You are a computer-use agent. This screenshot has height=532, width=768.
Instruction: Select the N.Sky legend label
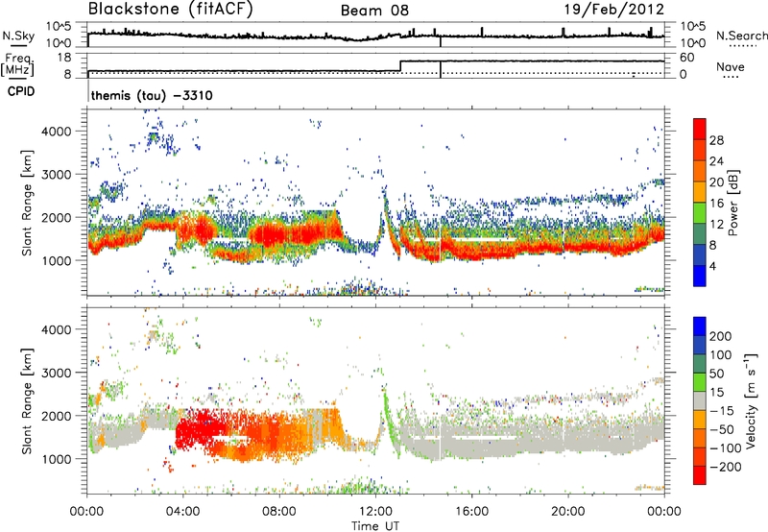pyautogui.click(x=18, y=36)
